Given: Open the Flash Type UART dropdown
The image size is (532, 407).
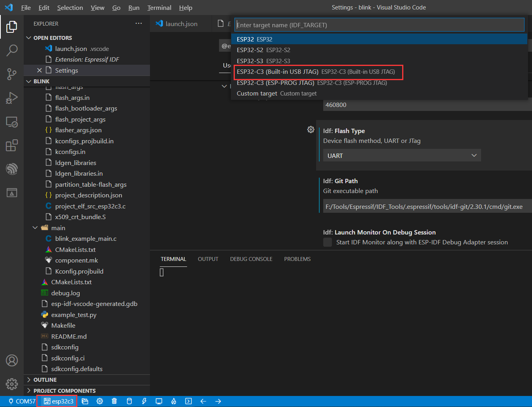Looking at the screenshot, I should click(402, 156).
